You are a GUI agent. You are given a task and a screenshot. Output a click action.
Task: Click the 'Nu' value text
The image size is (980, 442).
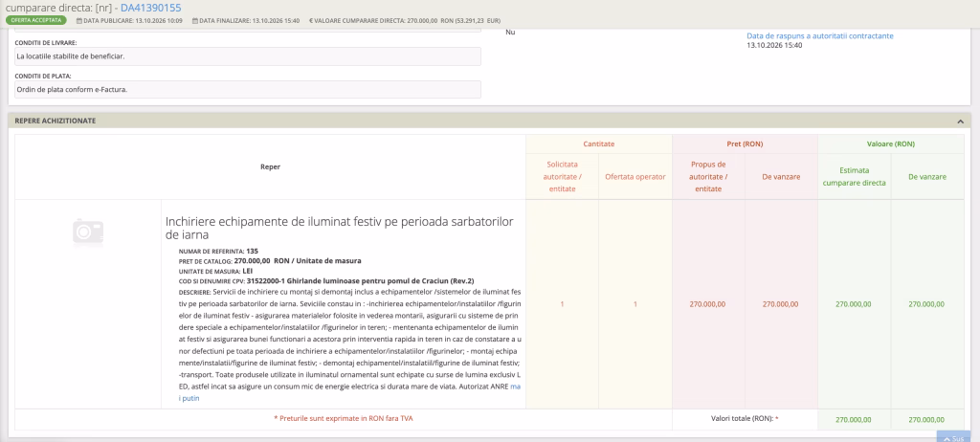[510, 32]
